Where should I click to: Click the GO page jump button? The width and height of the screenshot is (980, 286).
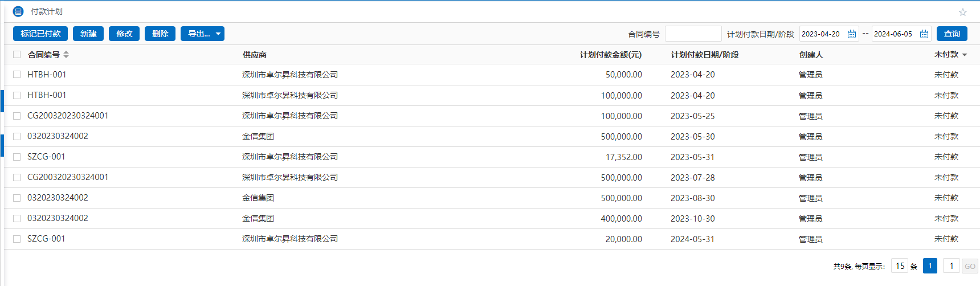[969, 266]
